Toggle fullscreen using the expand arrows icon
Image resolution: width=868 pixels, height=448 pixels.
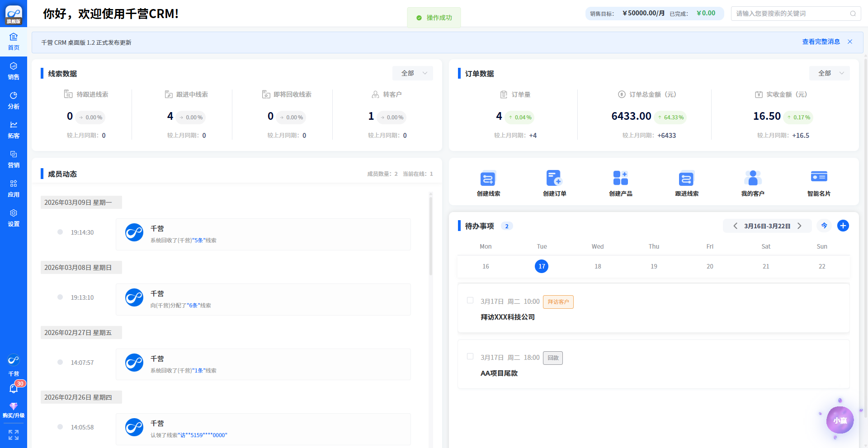14,435
